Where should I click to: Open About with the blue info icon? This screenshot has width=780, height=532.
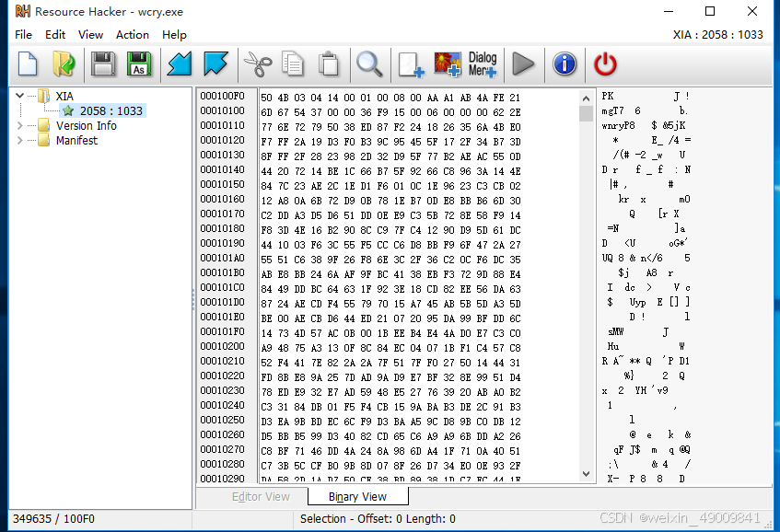point(565,64)
